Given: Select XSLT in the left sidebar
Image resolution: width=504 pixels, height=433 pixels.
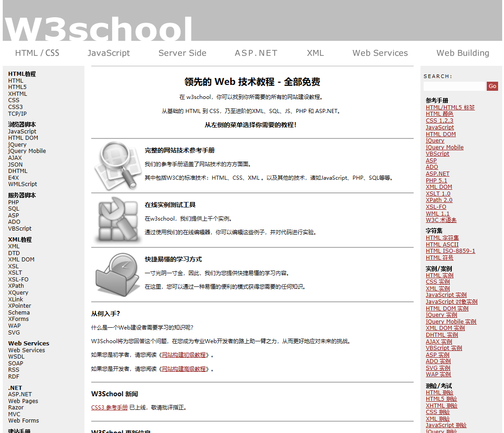Looking at the screenshot, I should [15, 273].
